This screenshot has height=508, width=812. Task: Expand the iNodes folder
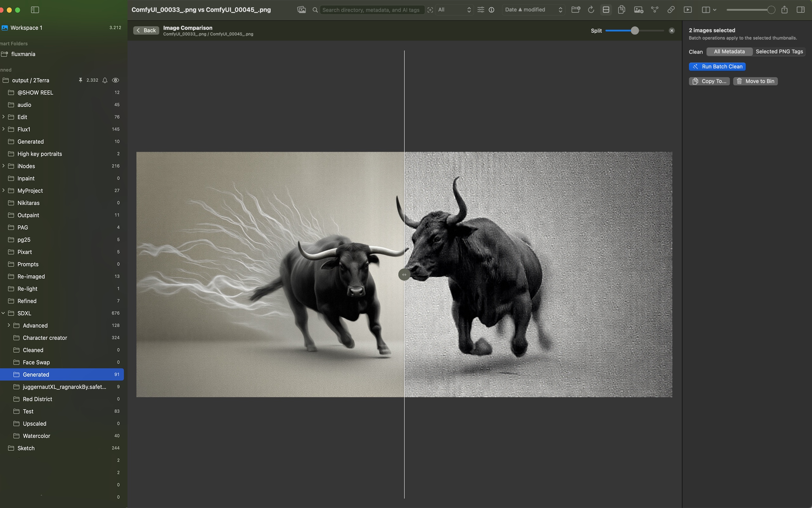tap(3, 166)
